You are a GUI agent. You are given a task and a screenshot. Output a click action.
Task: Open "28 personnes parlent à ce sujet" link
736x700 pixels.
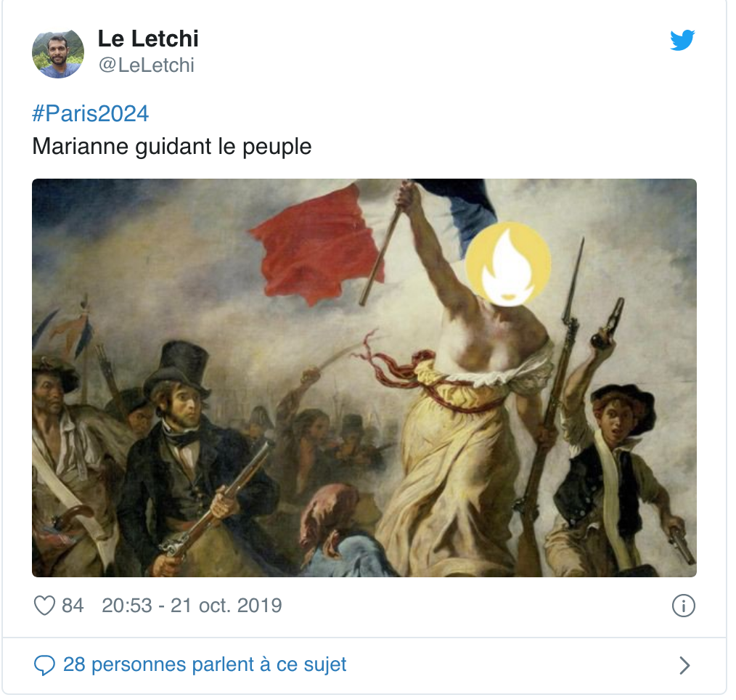pos(205,664)
